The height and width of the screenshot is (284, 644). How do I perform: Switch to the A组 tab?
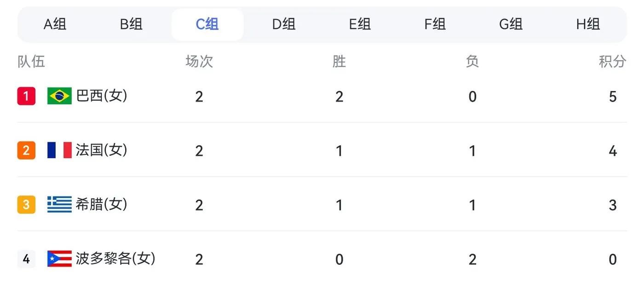click(x=55, y=24)
